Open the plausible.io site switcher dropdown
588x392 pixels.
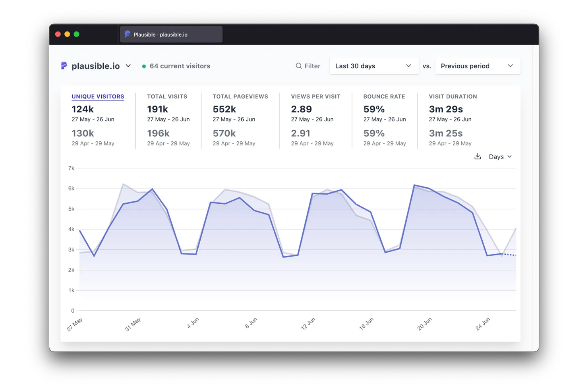click(96, 66)
